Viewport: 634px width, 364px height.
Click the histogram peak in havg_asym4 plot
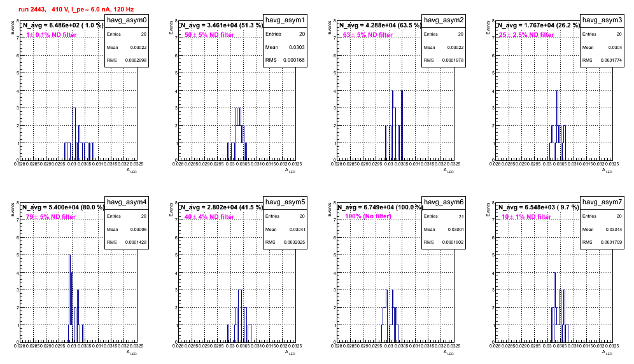pos(69,256)
